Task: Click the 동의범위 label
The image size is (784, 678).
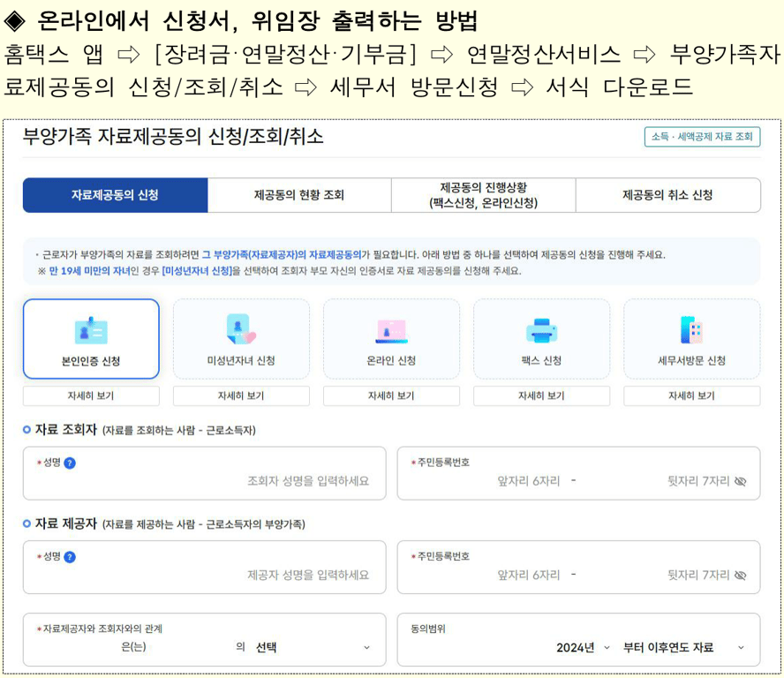Action: pos(428,629)
